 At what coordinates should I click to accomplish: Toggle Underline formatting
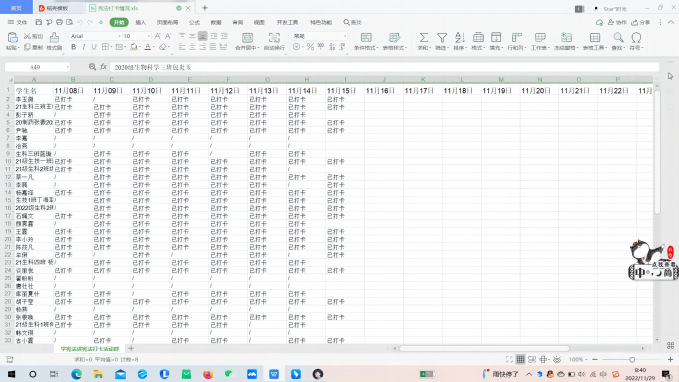(94, 47)
